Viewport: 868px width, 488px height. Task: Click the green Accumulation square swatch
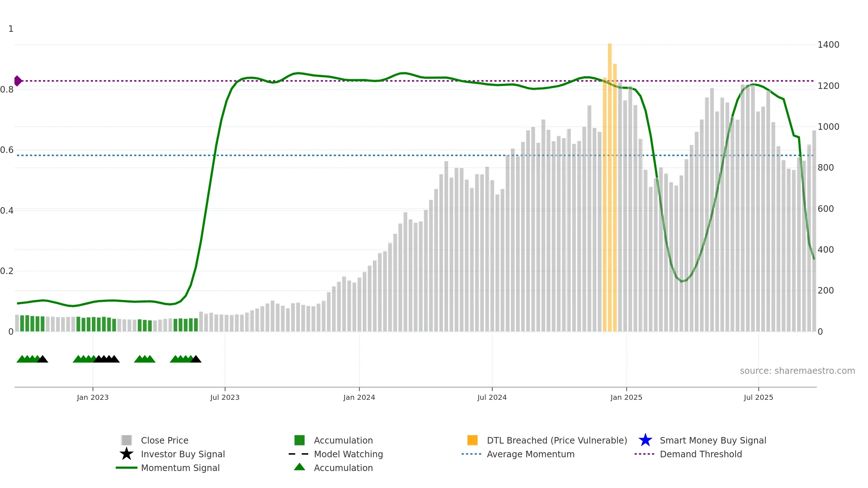299,440
